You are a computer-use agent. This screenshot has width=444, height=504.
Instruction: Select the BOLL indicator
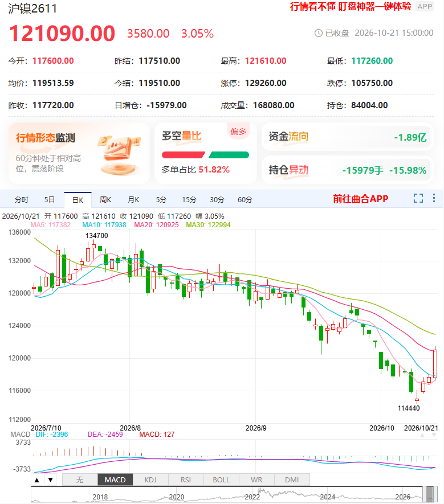pyautogui.click(x=221, y=480)
